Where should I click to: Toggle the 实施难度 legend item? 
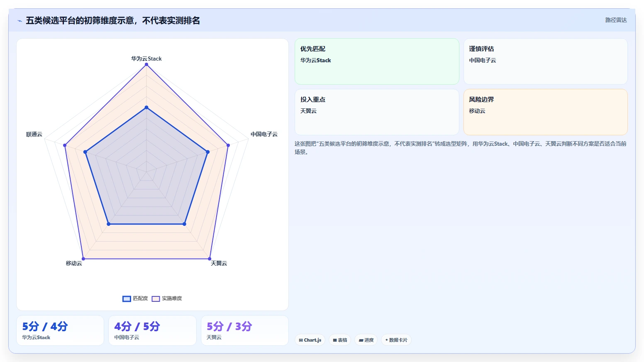click(x=167, y=298)
